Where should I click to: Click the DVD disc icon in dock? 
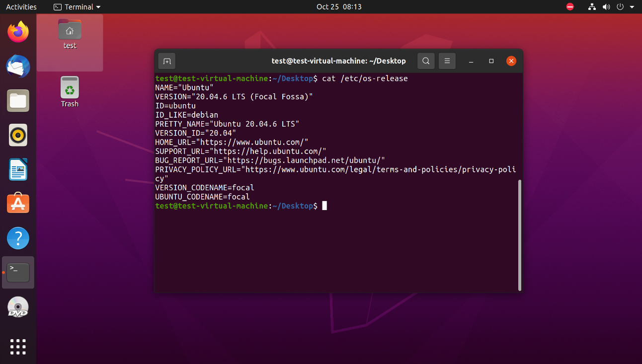(18, 307)
